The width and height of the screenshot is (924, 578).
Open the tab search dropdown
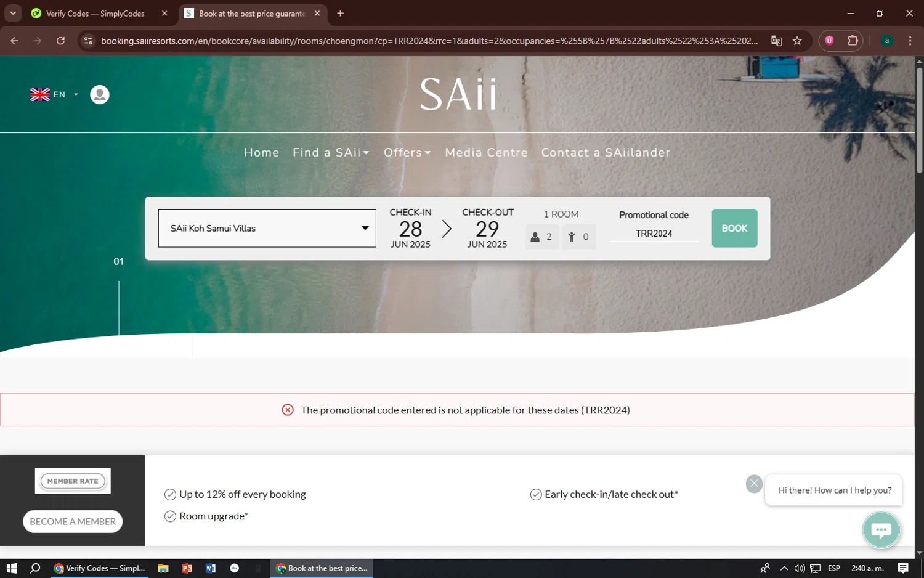[x=13, y=14]
